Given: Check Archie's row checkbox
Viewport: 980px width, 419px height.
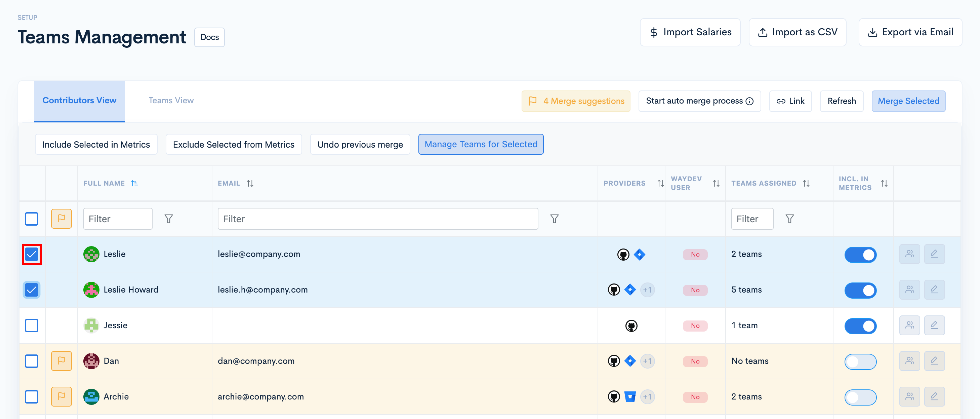Looking at the screenshot, I should point(32,397).
